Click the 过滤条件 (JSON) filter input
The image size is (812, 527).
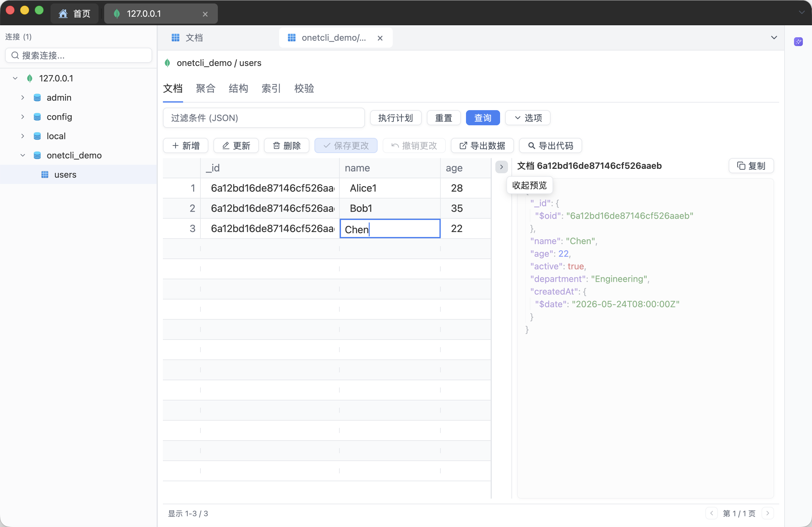click(x=264, y=118)
